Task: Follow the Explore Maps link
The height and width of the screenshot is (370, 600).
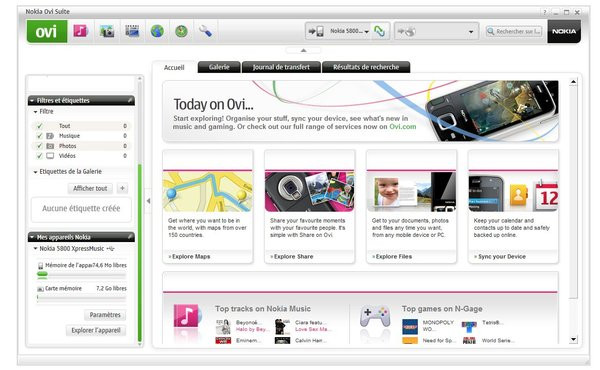Action: (x=191, y=256)
